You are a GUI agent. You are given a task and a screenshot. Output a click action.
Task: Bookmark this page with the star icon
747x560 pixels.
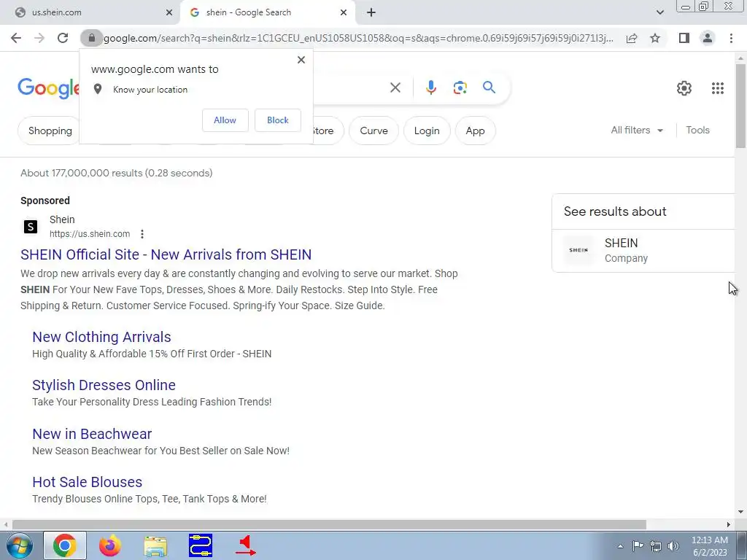point(655,38)
